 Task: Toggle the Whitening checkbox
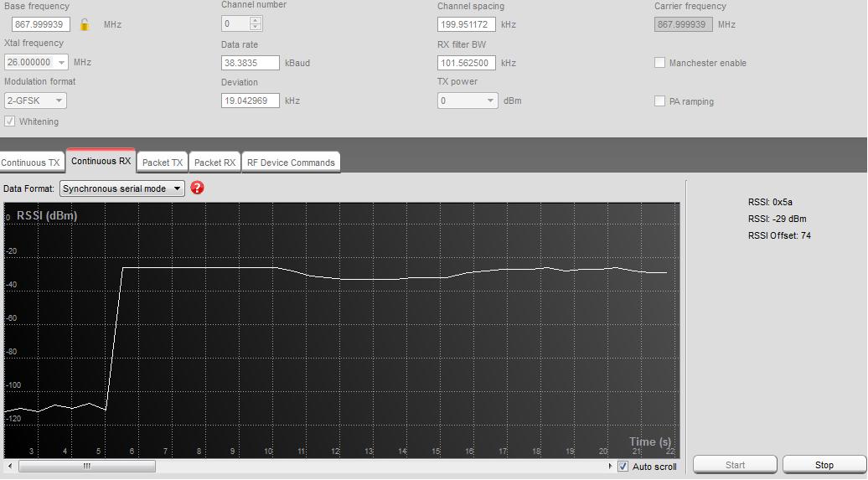(9, 121)
